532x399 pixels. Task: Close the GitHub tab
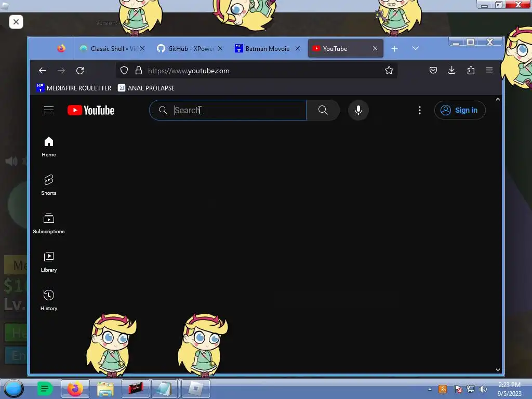[220, 48]
